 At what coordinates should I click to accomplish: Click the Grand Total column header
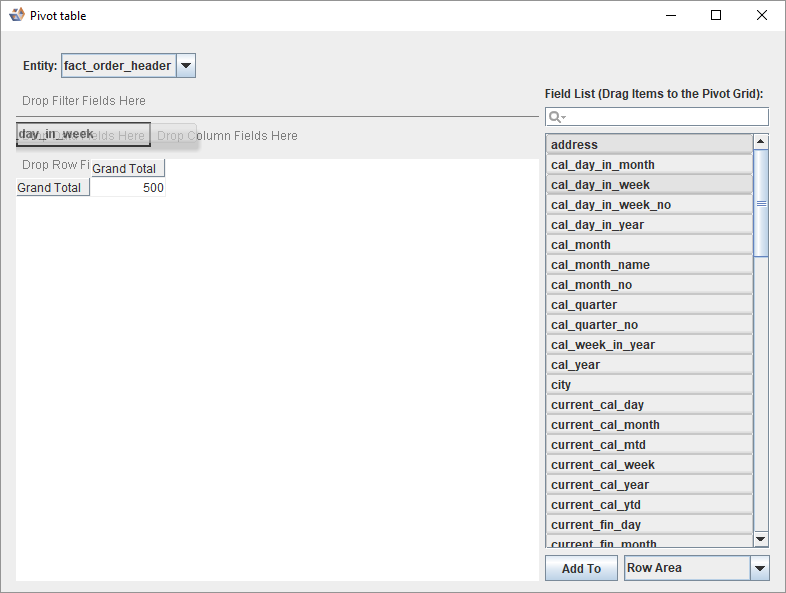(x=127, y=169)
